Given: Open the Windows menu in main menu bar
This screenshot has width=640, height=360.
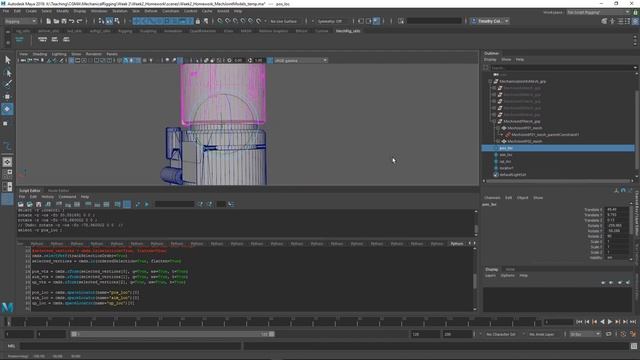Looking at the screenshot, I should [99, 11].
